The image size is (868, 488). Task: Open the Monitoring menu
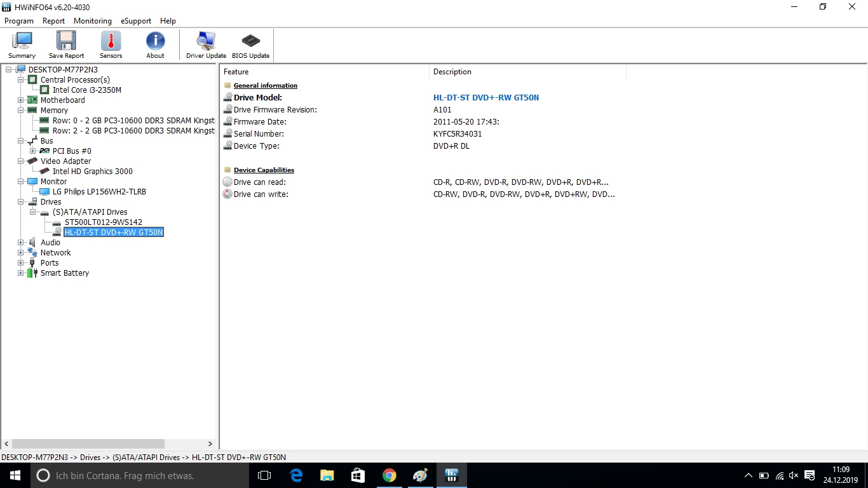(92, 21)
